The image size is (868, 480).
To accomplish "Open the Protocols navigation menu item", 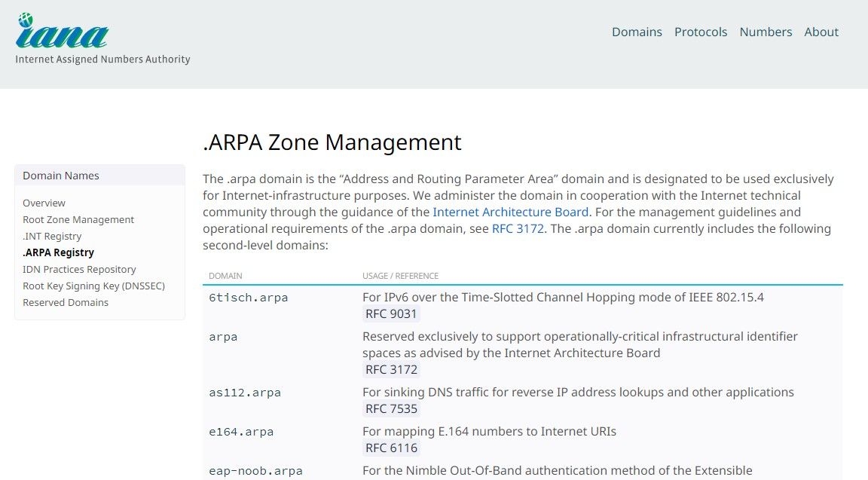I will pos(701,32).
